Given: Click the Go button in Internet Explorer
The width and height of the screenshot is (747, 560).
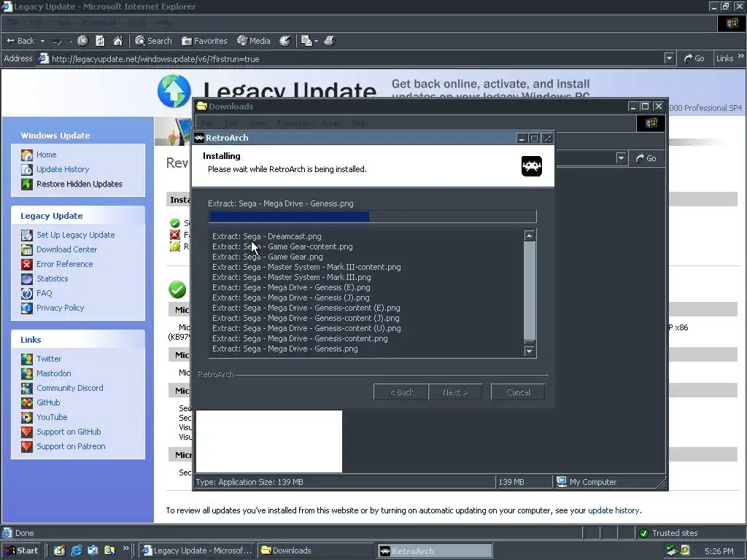Looking at the screenshot, I should 694,58.
